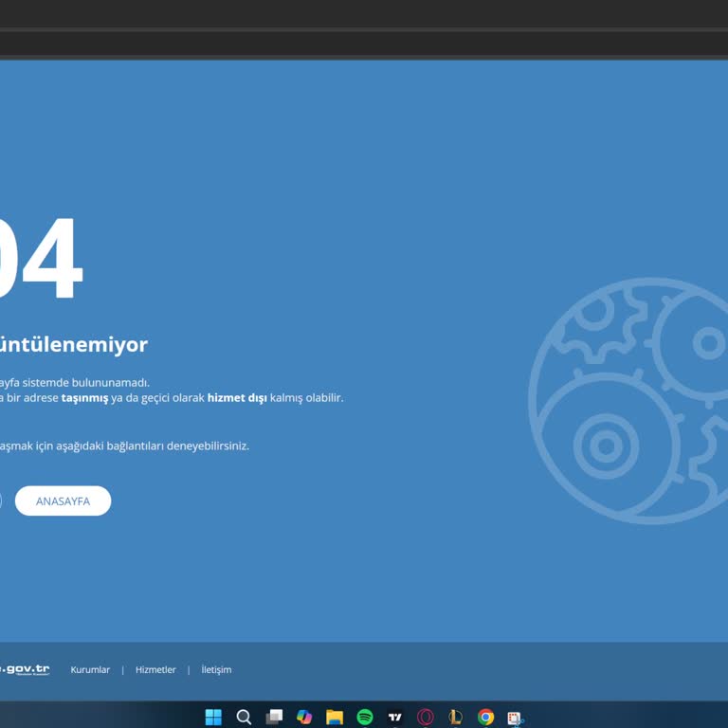Select the İletişim footer link

coord(216,669)
